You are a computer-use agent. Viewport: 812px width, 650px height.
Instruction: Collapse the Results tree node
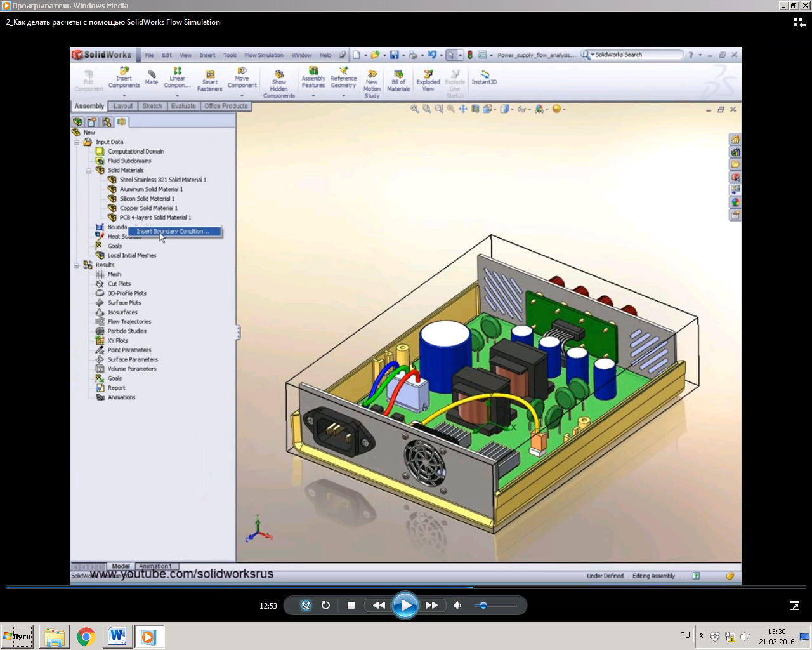click(x=77, y=265)
